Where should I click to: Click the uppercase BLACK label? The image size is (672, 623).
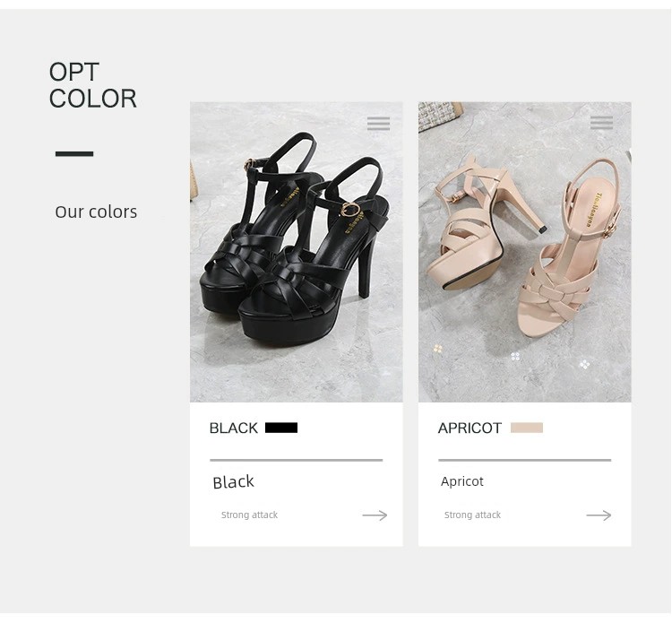233,428
